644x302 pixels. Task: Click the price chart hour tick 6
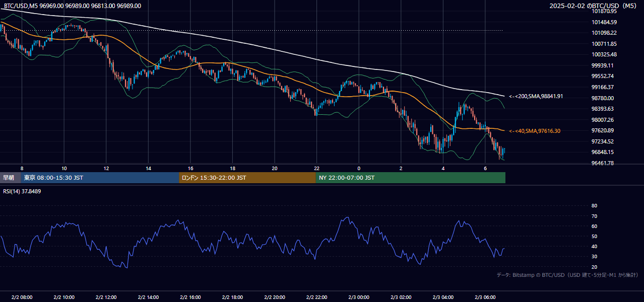485,168
